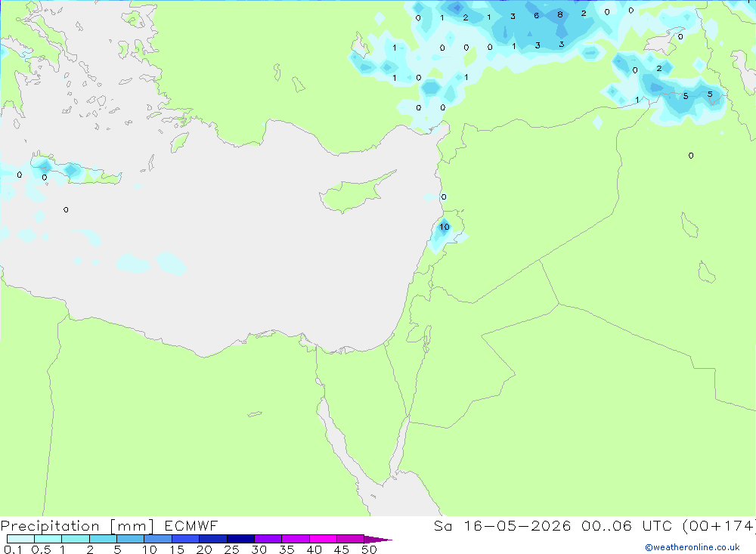756x554 pixels.
Task: Click the 40–45 mm magenta legend segment
Action: click(x=323, y=539)
